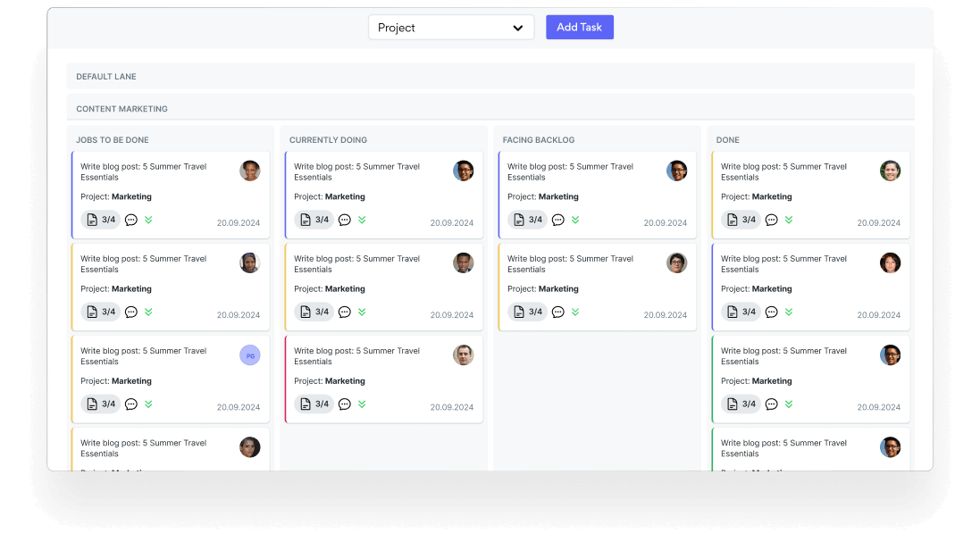Open 3/4 subtasks badge on third Currently Doing card
This screenshot has height=558, width=980.
pos(314,404)
